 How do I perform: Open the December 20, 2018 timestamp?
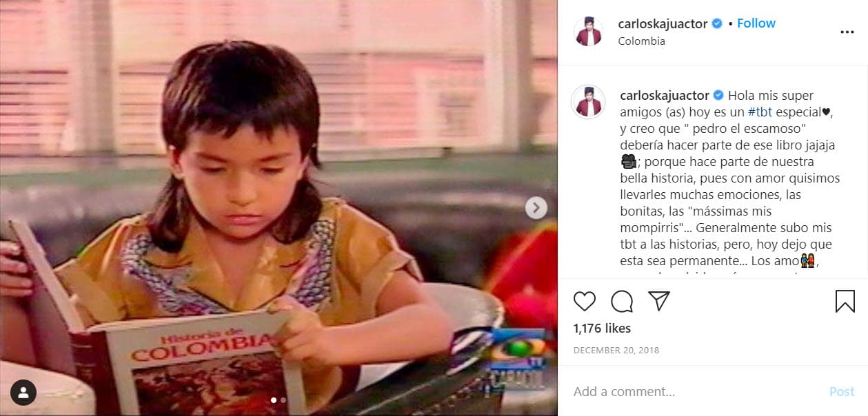pos(616,350)
